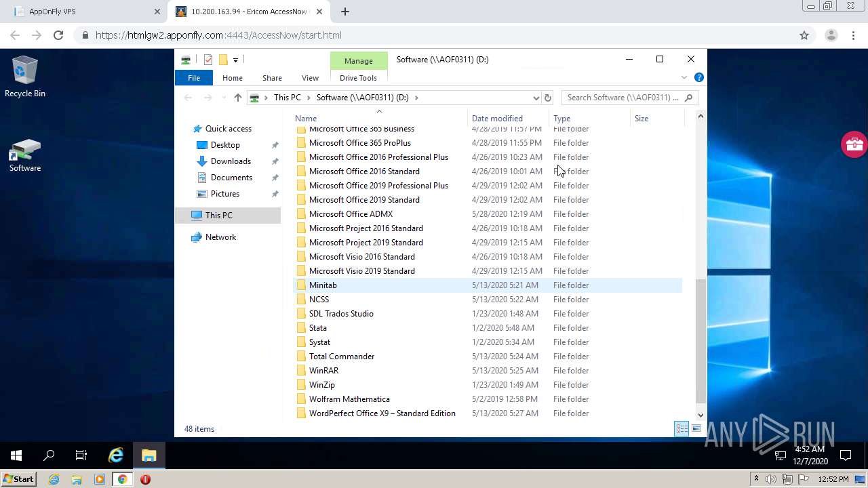Expand the chevron after This PC breadcrumb

(x=309, y=98)
